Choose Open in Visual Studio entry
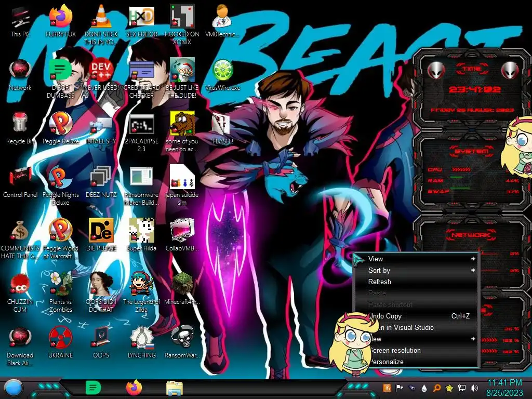 click(x=416, y=328)
